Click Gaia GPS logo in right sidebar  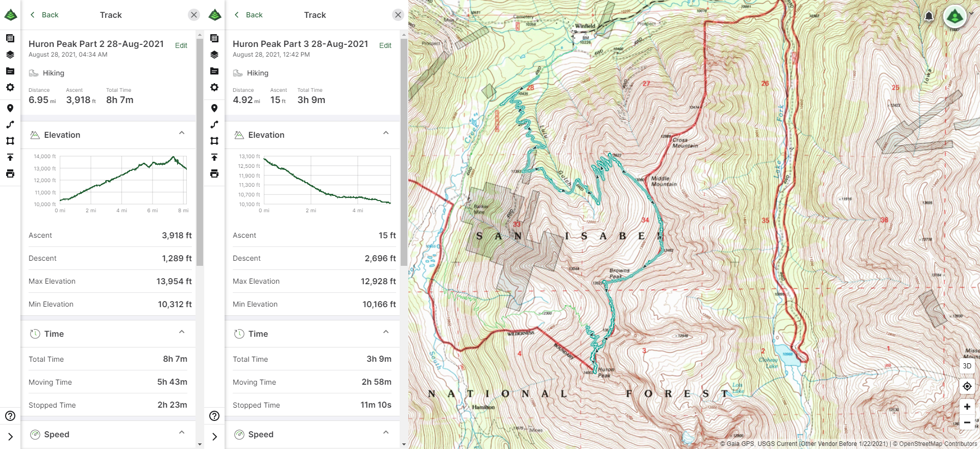214,15
